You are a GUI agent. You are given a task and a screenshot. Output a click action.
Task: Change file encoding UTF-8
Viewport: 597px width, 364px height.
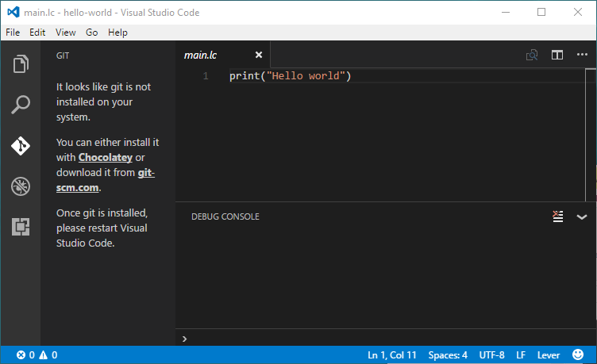pyautogui.click(x=491, y=355)
